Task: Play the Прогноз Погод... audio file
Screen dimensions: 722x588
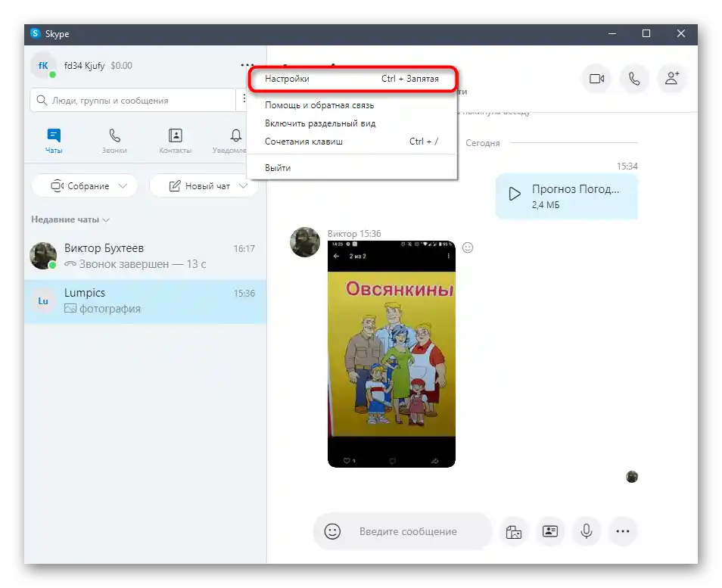Action: click(x=515, y=194)
